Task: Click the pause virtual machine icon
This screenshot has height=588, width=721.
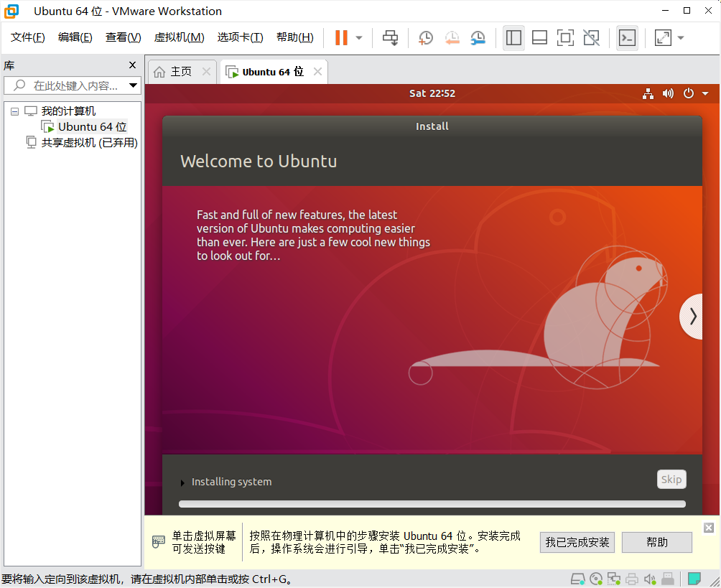Action: 341,38
